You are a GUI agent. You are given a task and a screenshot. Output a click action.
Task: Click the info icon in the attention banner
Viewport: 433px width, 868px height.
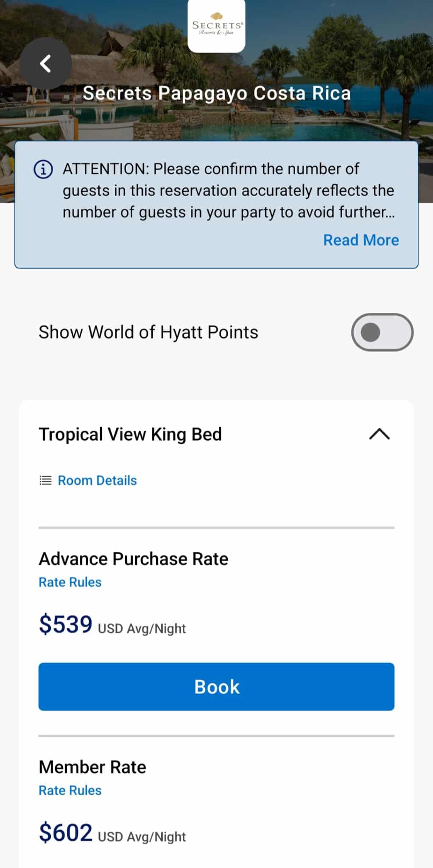[x=43, y=170]
